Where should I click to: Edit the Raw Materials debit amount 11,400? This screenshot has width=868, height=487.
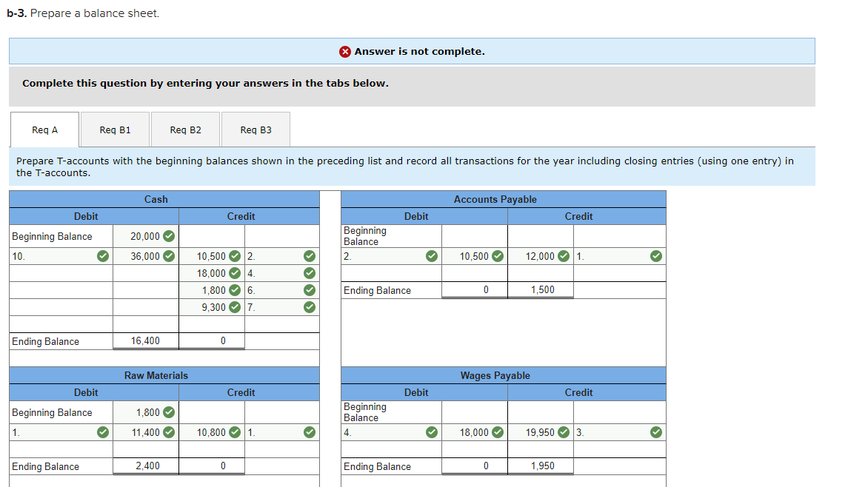(x=146, y=432)
